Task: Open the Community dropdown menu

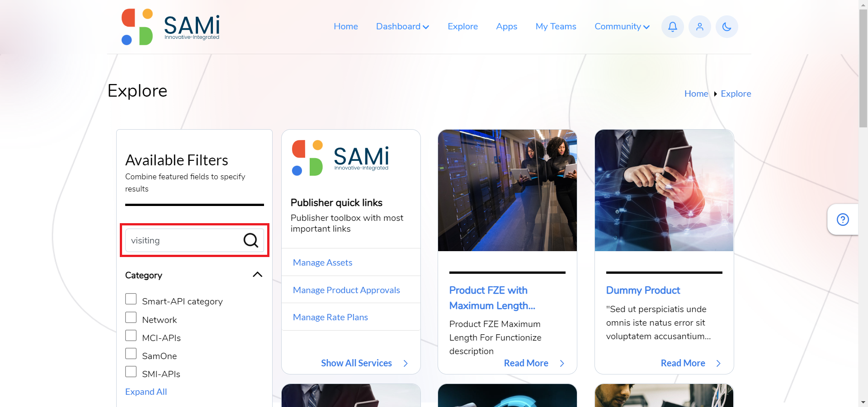Action: pyautogui.click(x=622, y=27)
